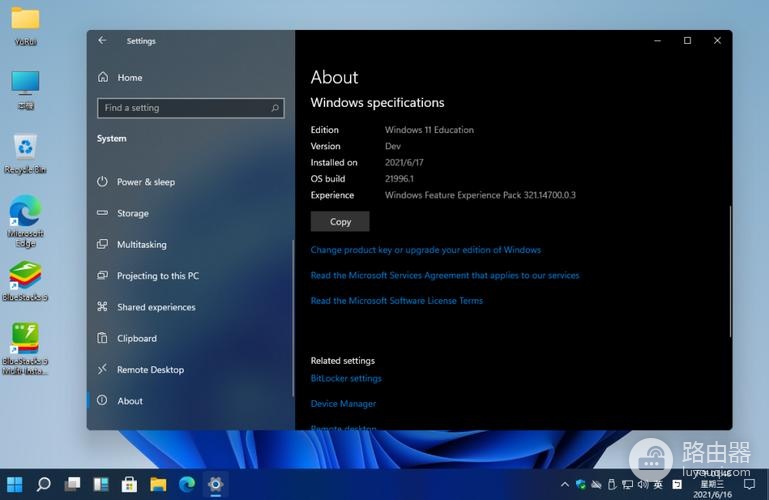
Task: Click the Multitasking icon in sidebar
Action: (x=102, y=244)
